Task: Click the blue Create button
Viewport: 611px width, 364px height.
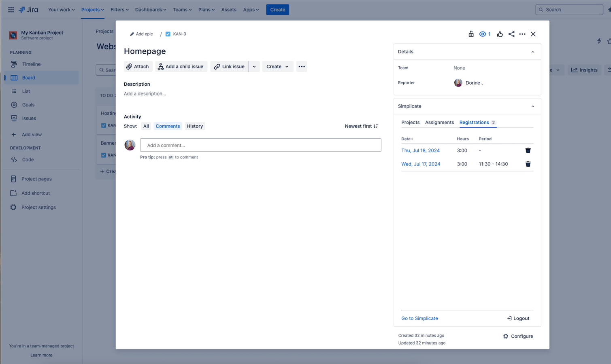Action: [x=277, y=10]
